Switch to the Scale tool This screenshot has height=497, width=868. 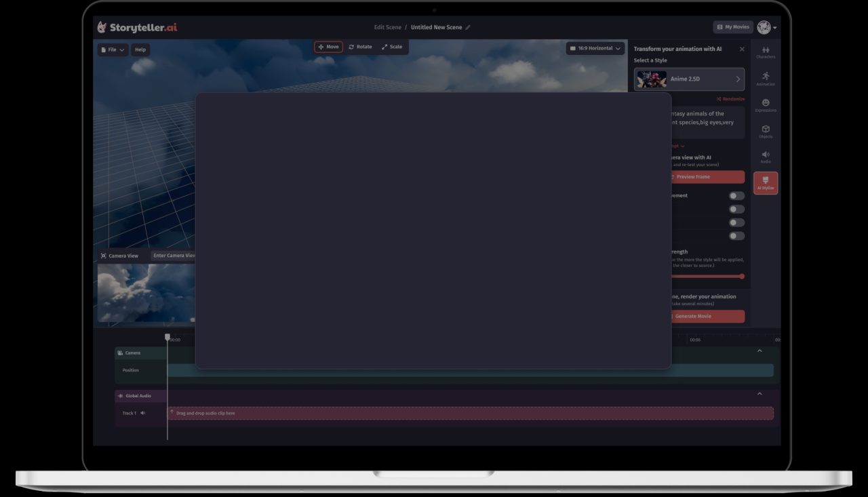(392, 47)
